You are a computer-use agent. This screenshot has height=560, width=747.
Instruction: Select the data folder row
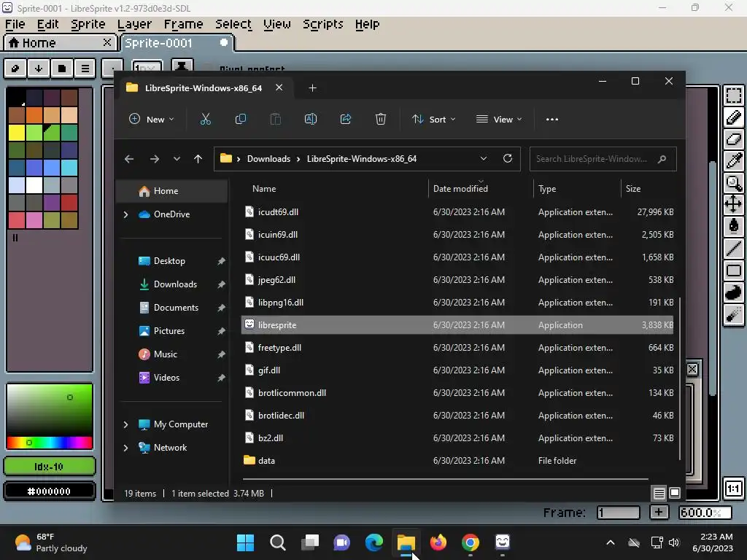[457, 461]
